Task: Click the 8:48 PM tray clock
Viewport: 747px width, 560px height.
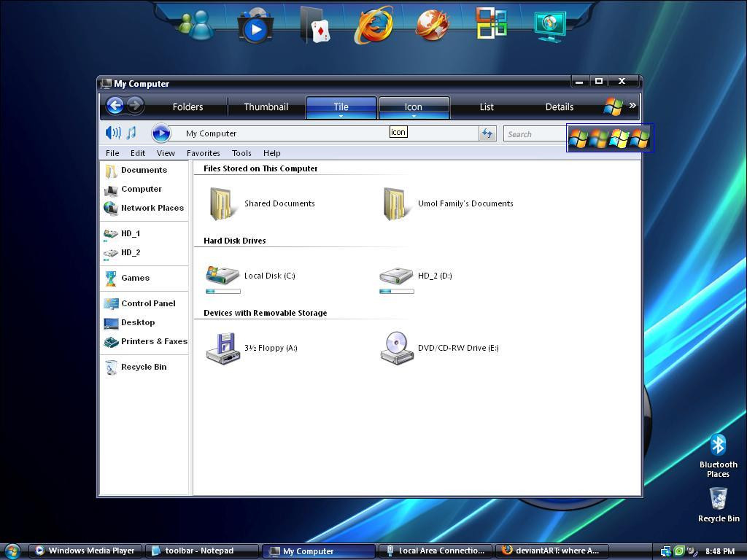Action: [x=720, y=551]
